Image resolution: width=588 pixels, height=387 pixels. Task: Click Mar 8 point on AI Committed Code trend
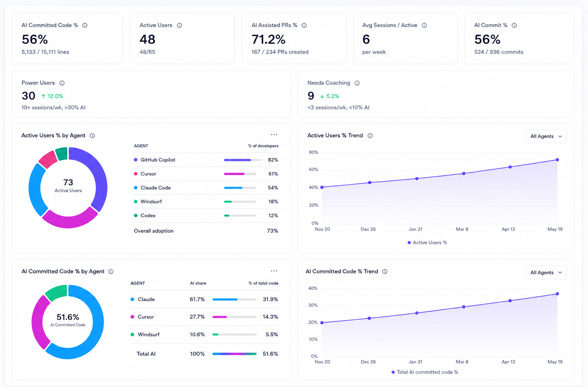(x=463, y=307)
